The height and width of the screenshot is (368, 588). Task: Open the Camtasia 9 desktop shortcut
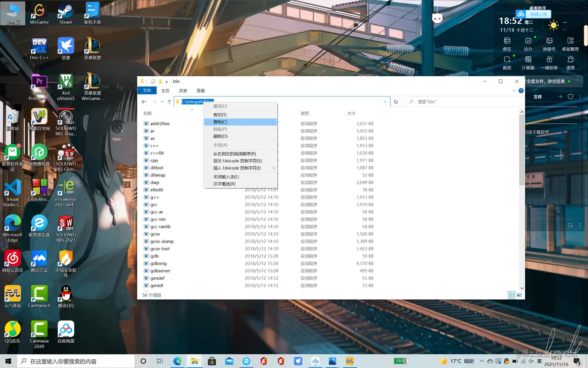click(39, 296)
